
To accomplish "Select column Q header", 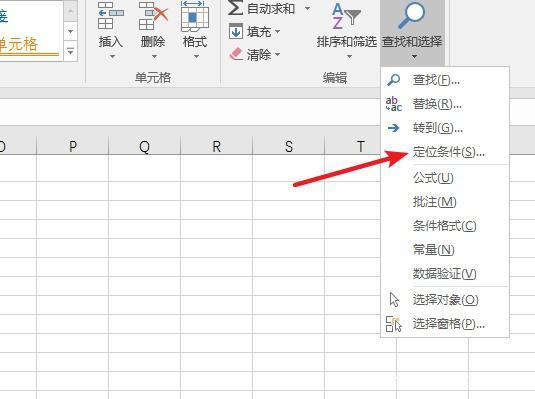I will (x=144, y=146).
